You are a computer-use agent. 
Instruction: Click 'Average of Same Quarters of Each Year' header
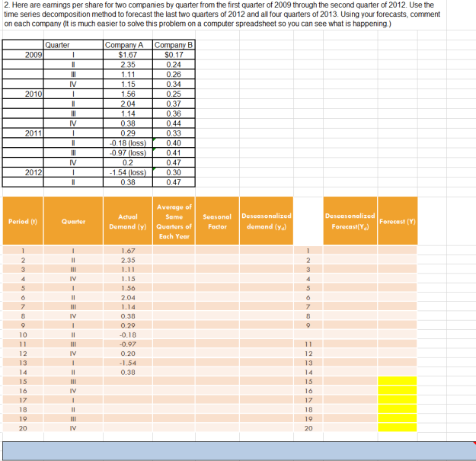(x=174, y=221)
